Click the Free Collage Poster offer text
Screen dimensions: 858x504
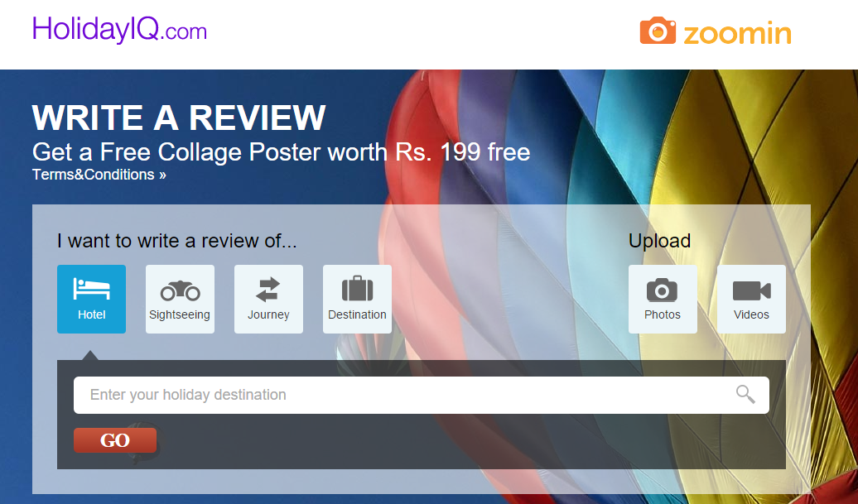click(281, 152)
